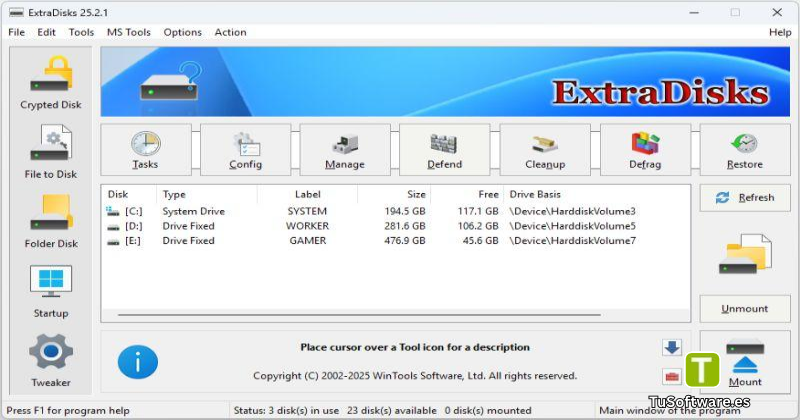Click the 117.1 GB free value
Image resolution: width=800 pixels, height=420 pixels.
point(478,211)
